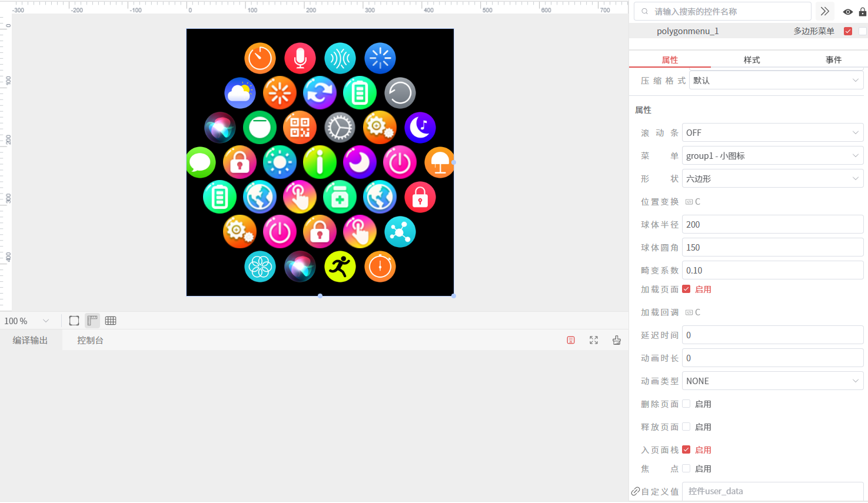Open the 压缩格式 dropdown
The image size is (868, 503).
tap(776, 81)
